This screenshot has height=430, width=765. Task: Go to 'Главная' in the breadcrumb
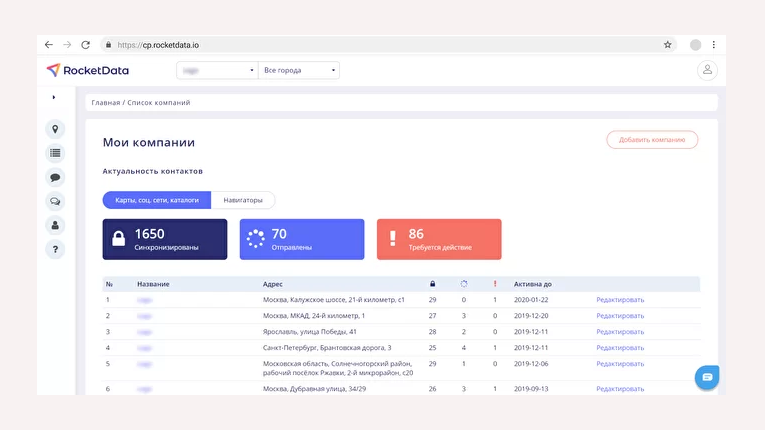106,103
